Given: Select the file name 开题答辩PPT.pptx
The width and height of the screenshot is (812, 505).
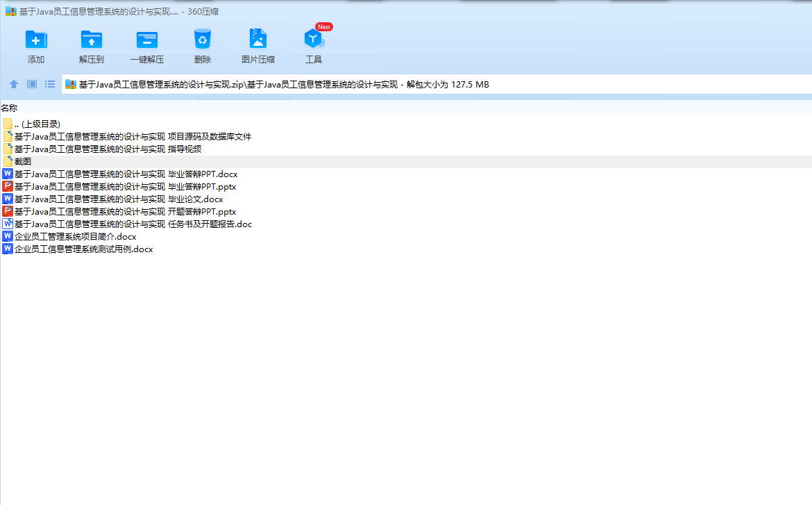Looking at the screenshot, I should [x=126, y=211].
